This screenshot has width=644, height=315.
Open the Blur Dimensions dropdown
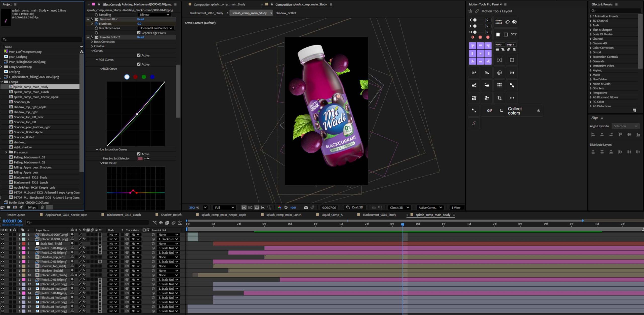click(156, 28)
